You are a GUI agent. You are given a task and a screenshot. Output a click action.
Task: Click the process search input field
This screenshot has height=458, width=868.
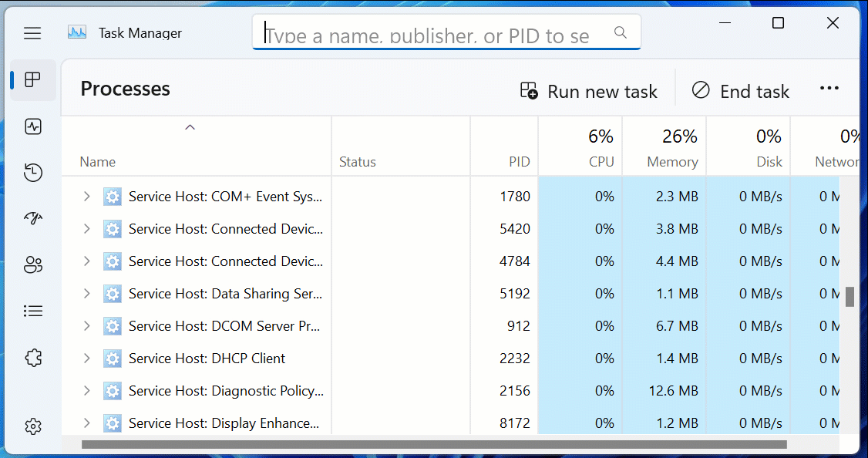tap(436, 33)
